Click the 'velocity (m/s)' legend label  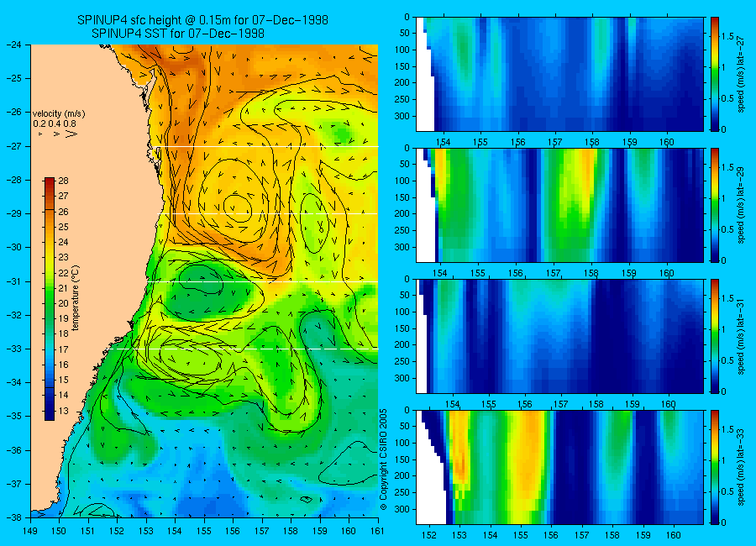[59, 114]
